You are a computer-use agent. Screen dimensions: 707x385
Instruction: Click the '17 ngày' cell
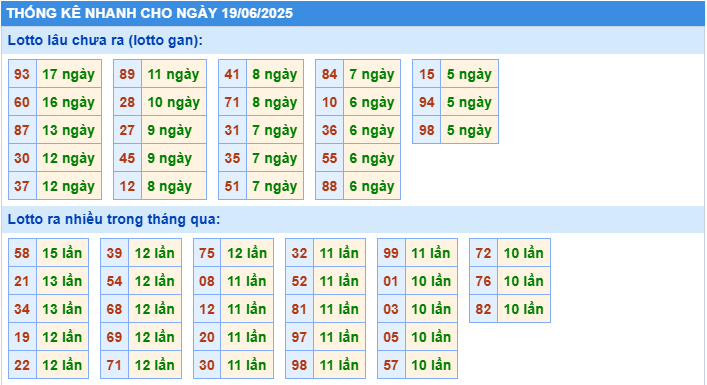69,74
